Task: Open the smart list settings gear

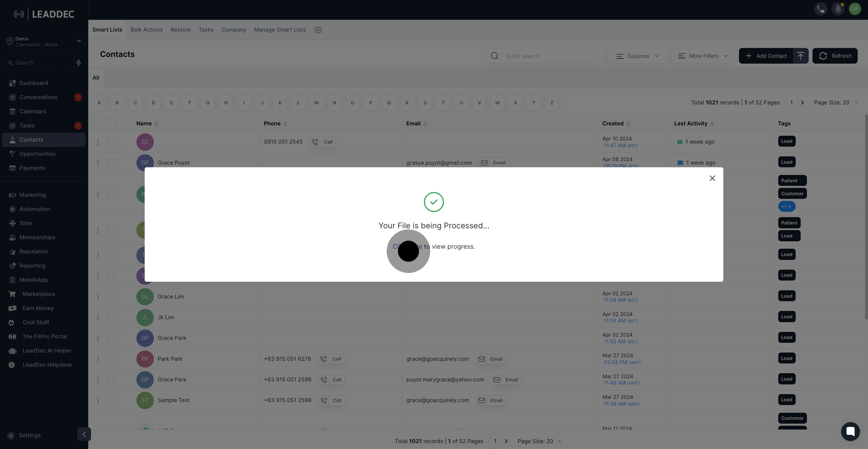Action: coord(318,30)
